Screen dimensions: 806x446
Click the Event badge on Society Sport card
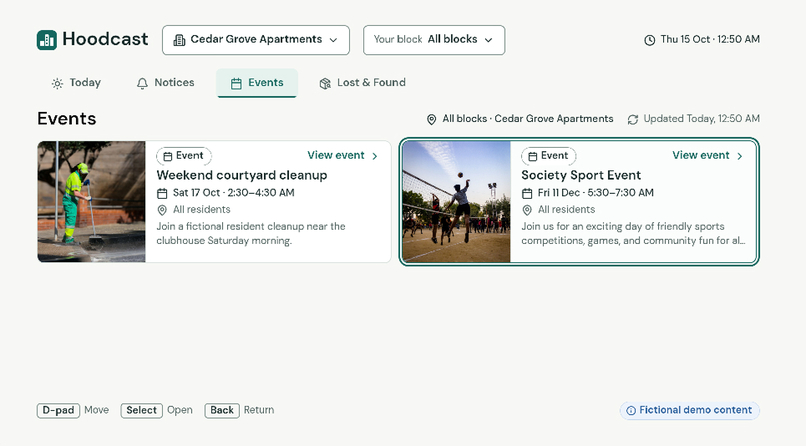point(549,156)
